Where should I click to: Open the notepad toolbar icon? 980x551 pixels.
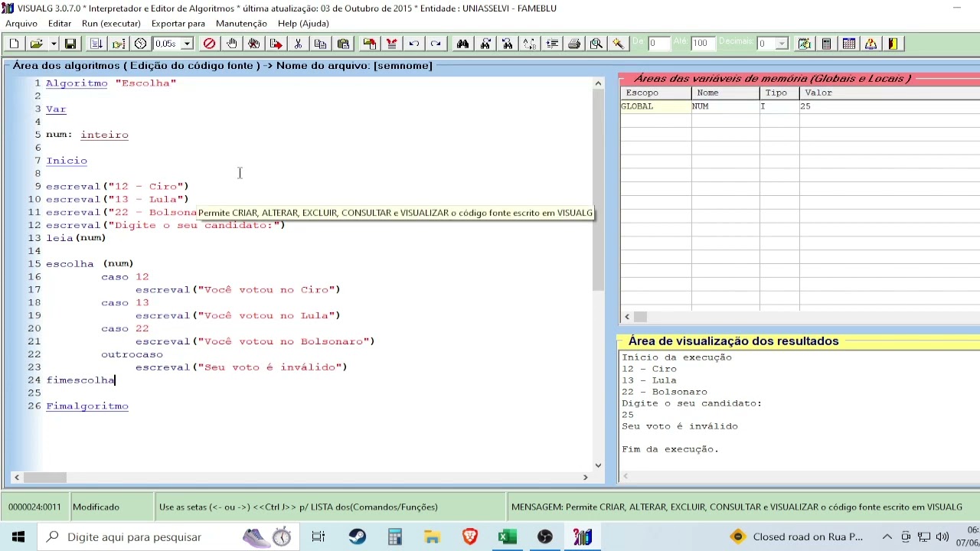[804, 44]
